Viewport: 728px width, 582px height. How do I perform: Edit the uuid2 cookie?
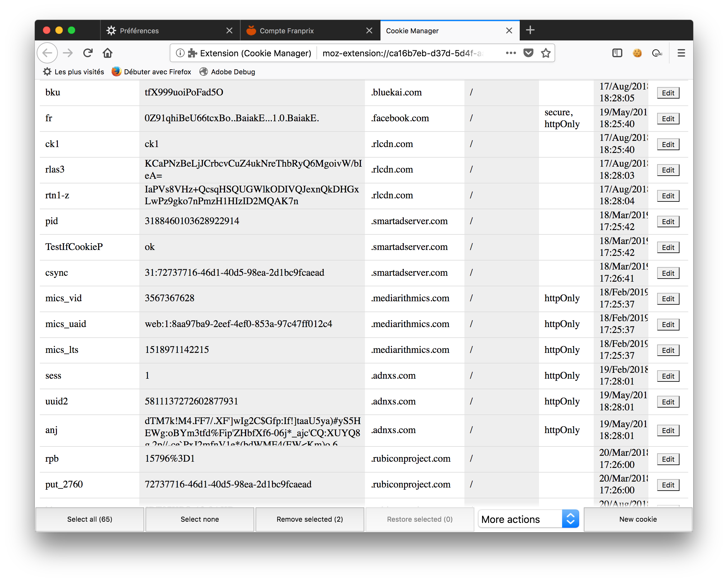668,402
